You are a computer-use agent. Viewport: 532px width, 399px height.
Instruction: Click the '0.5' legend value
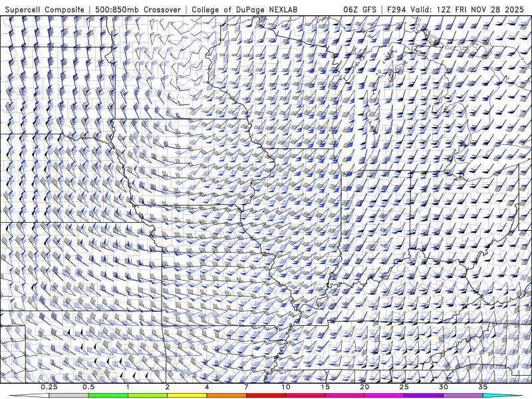(x=88, y=387)
